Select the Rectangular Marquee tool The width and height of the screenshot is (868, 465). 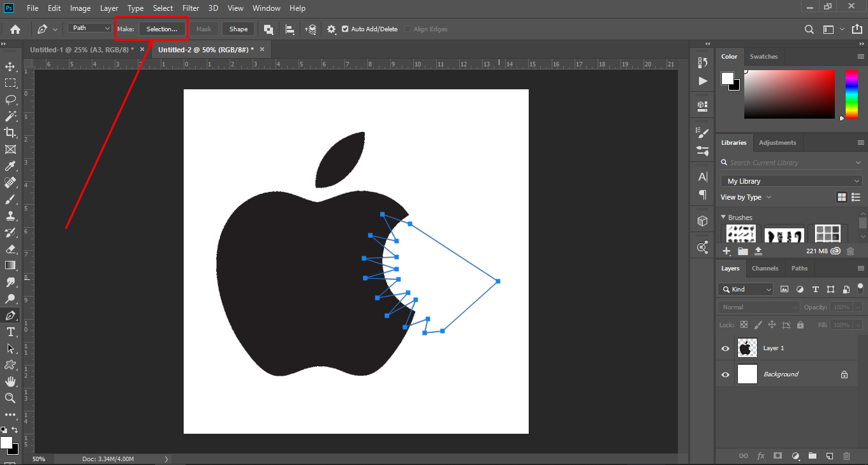tap(10, 83)
